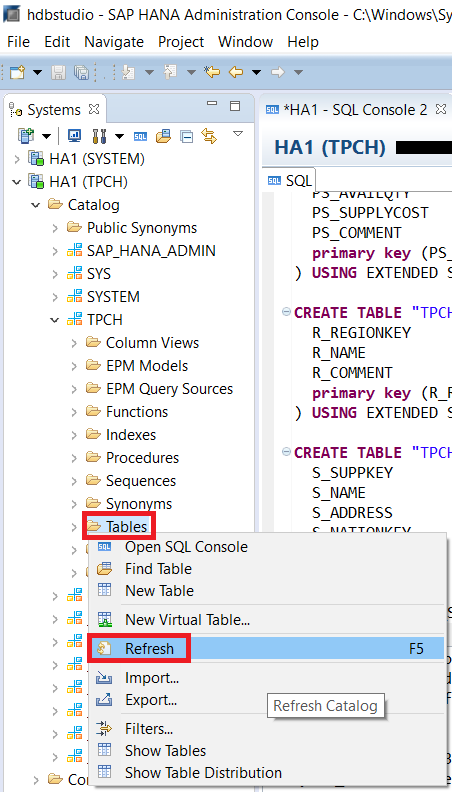Open the Systems view menu dropdown triangle

238,134
